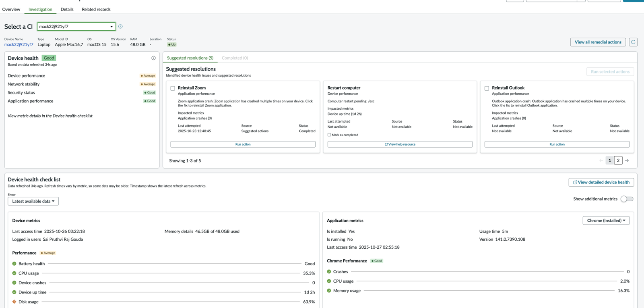The width and height of the screenshot is (644, 308).
Task: Click Average badge for Network stability
Action: click(x=148, y=84)
